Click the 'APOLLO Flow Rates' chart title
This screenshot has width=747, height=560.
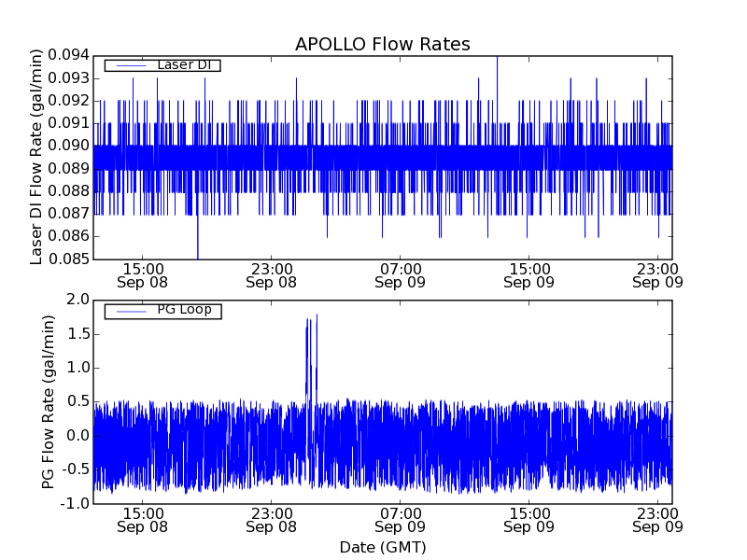click(x=382, y=44)
